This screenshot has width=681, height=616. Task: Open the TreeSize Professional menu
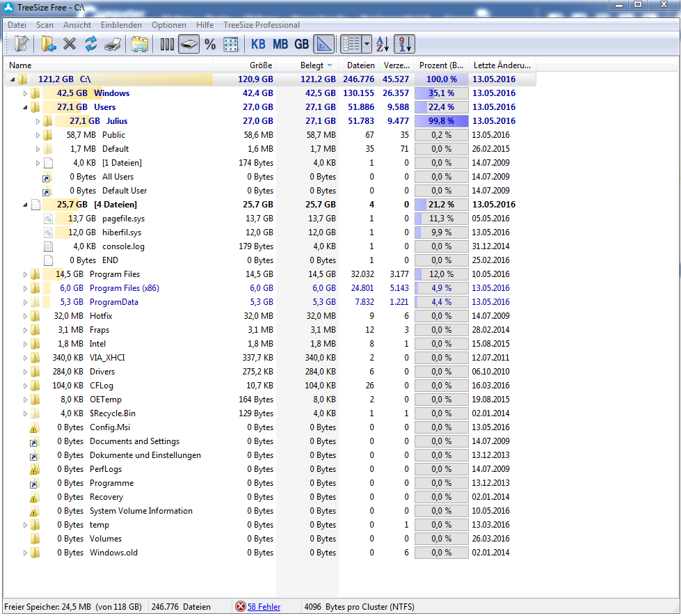262,25
